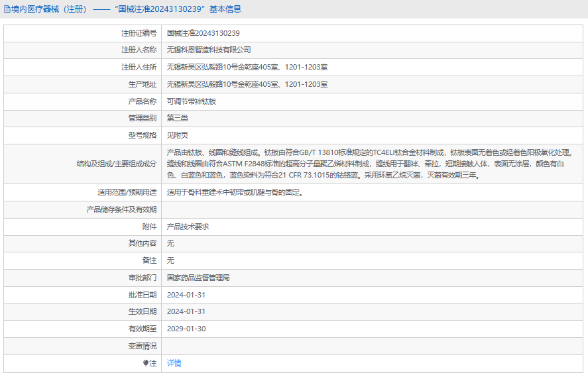
Task: Click the 型号规格 row label
Action: [143, 135]
